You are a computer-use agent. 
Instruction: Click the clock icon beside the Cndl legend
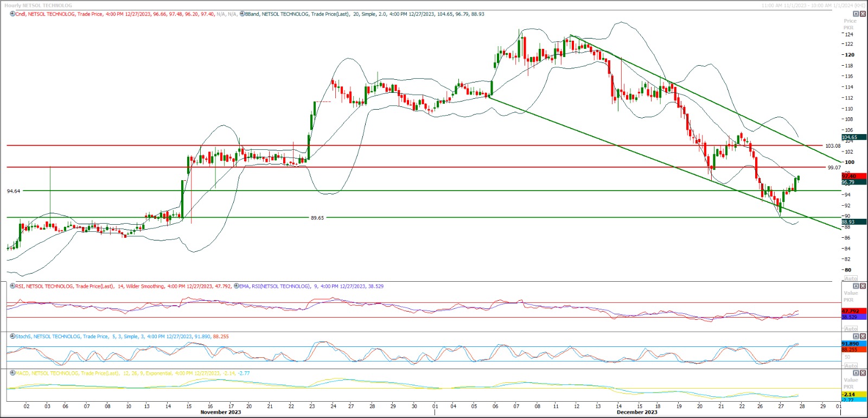[12, 14]
